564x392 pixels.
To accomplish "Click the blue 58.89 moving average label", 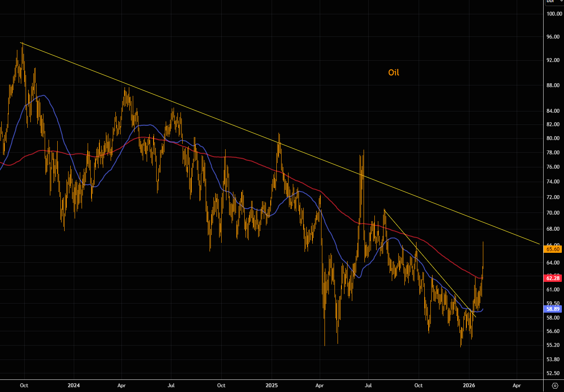I will 553,309.
